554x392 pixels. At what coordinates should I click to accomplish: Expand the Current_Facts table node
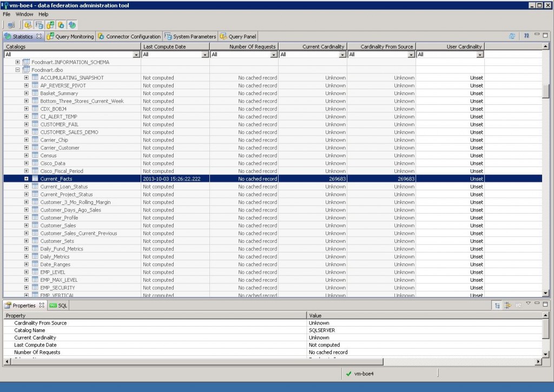pyautogui.click(x=27, y=178)
